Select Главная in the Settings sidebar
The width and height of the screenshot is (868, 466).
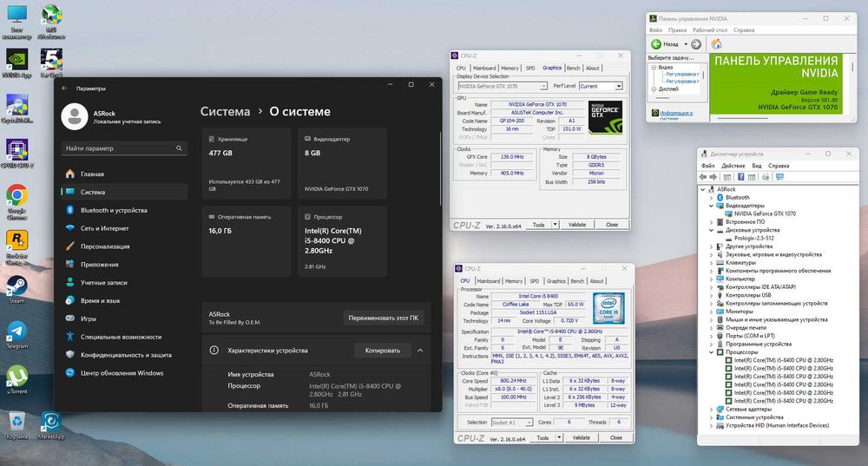(124, 174)
